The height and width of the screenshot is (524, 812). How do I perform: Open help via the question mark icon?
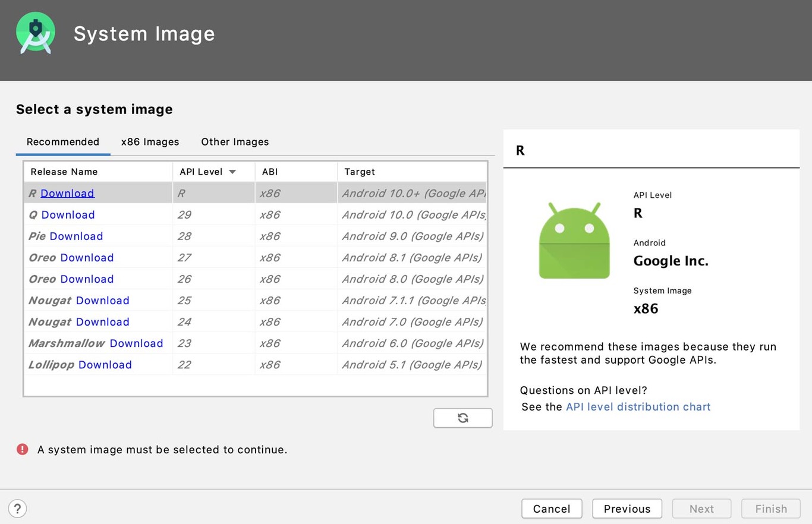(x=17, y=509)
